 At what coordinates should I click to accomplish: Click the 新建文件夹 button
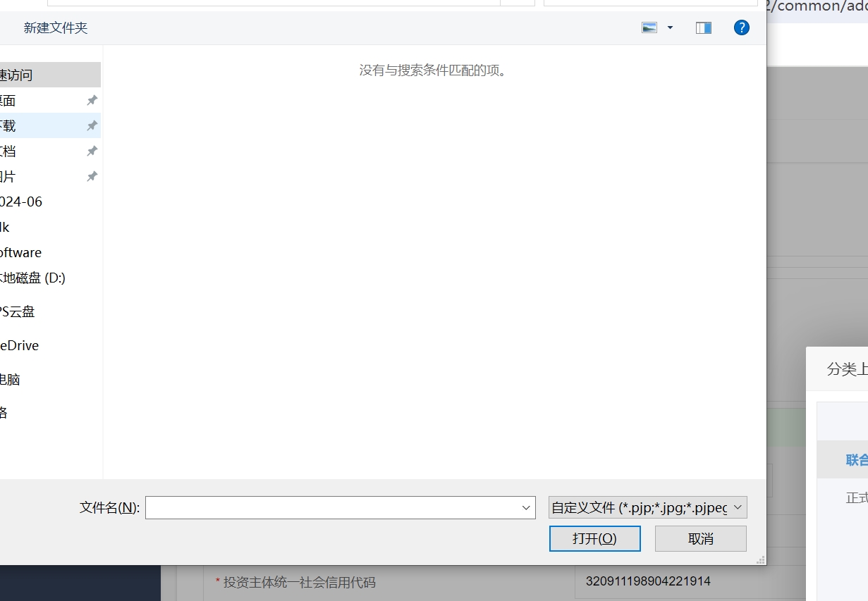pos(56,27)
